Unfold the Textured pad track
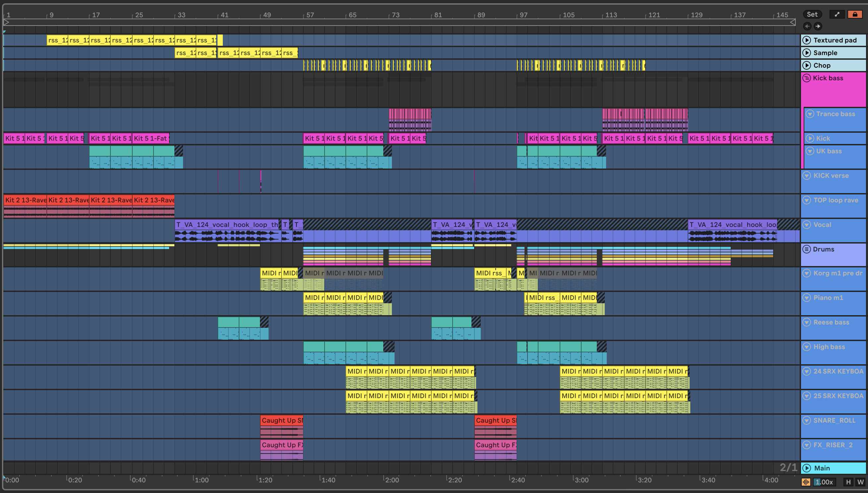The width and height of the screenshot is (868, 493). pos(807,40)
